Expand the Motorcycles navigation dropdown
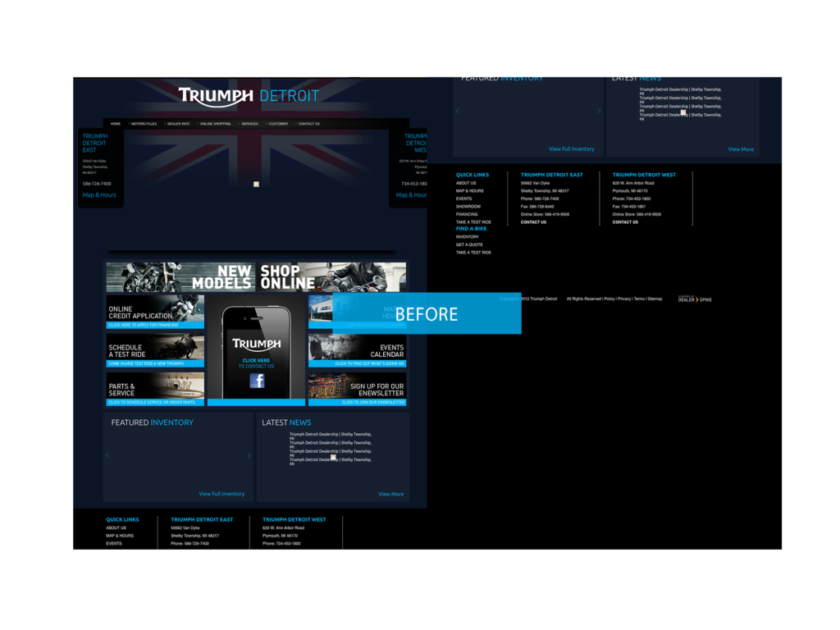The height and width of the screenshot is (630, 840). click(x=144, y=124)
